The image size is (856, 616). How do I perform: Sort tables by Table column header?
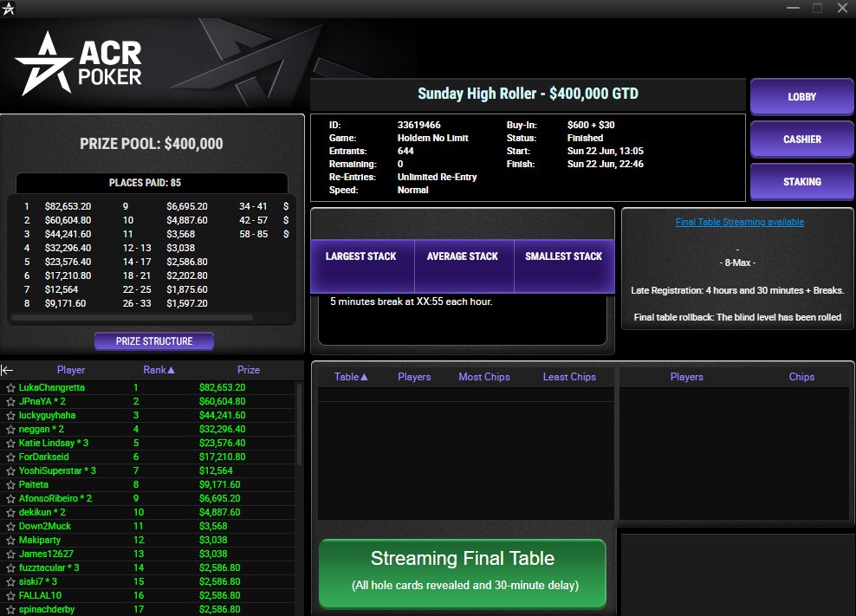coord(351,377)
